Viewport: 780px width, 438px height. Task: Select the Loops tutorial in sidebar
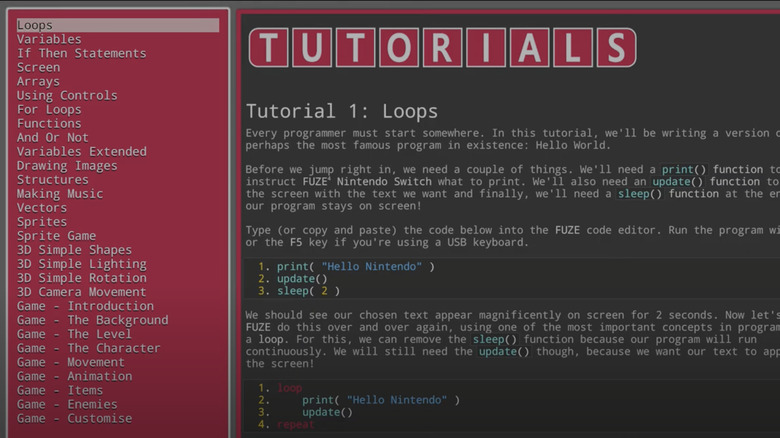click(36, 25)
